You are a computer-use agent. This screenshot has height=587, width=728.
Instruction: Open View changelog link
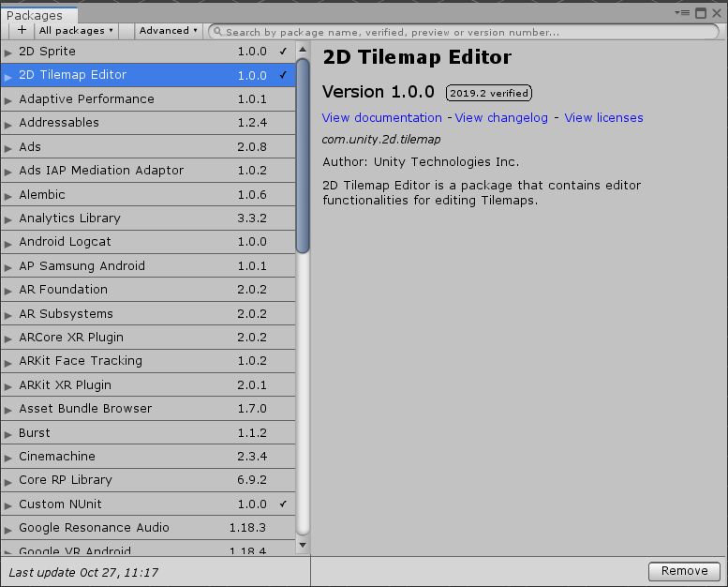point(501,117)
